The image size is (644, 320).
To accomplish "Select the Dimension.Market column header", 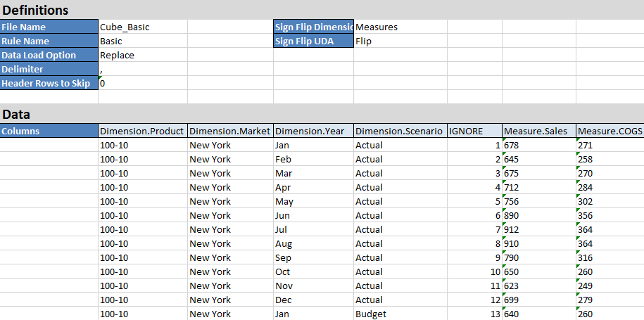I will point(230,131).
